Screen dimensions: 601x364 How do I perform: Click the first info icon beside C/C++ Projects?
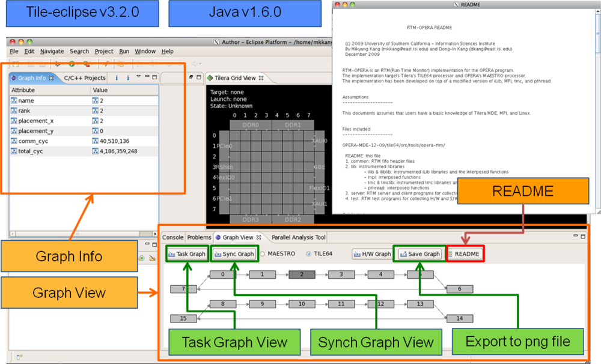pos(117,77)
